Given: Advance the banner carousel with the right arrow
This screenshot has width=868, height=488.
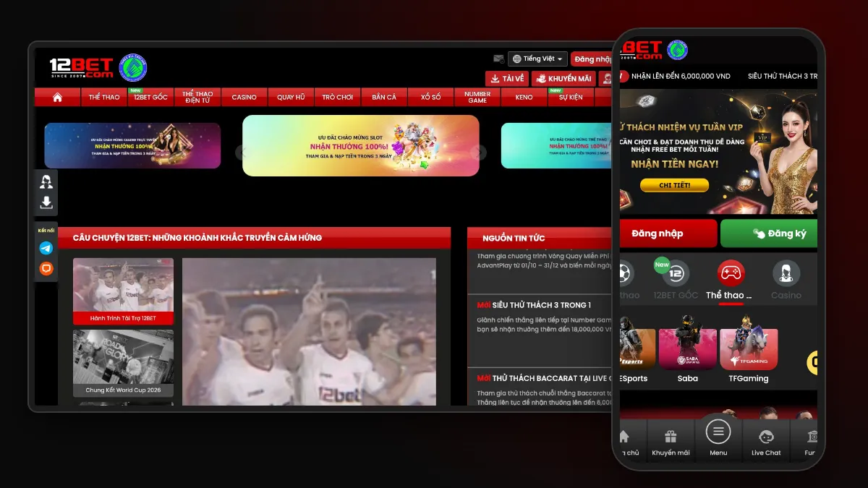Looking at the screenshot, I should click(479, 153).
